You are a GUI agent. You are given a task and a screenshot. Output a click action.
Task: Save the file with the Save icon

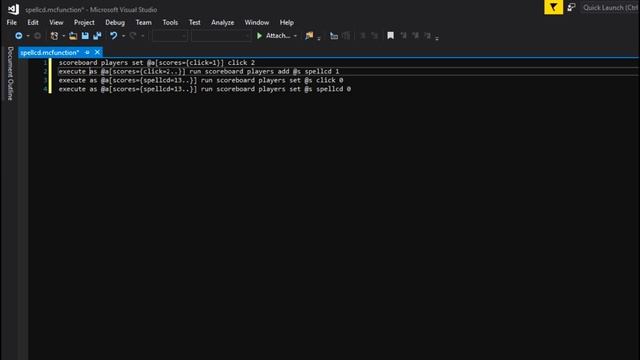[x=85, y=36]
